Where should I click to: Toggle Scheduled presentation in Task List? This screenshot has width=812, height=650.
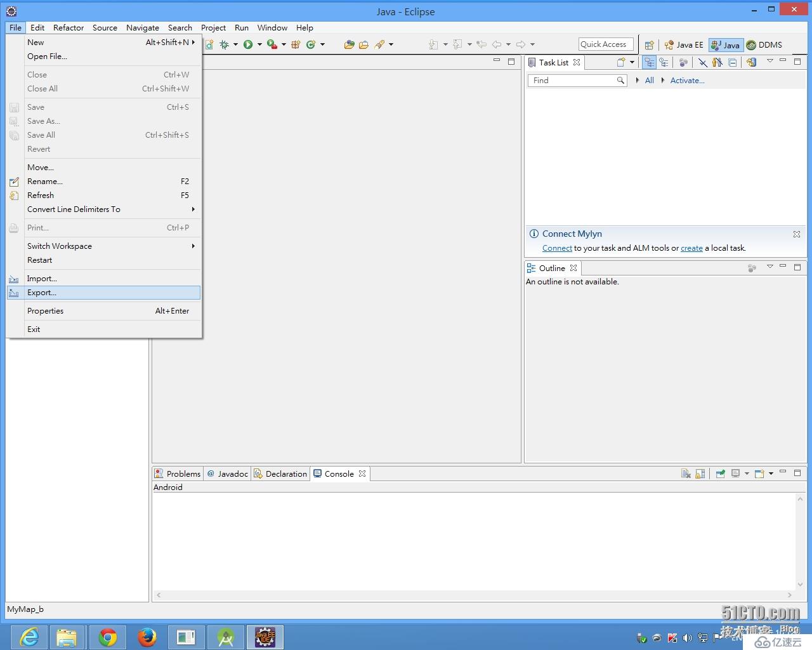click(664, 62)
